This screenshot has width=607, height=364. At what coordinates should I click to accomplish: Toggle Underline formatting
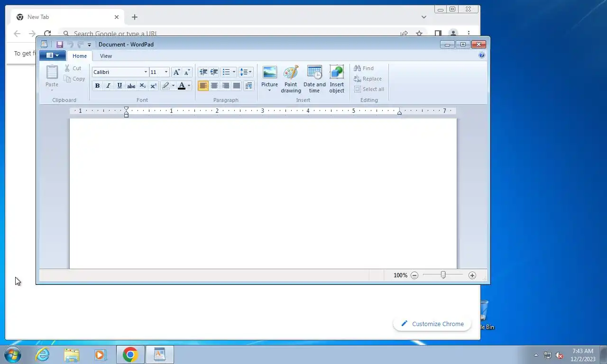coord(120,86)
